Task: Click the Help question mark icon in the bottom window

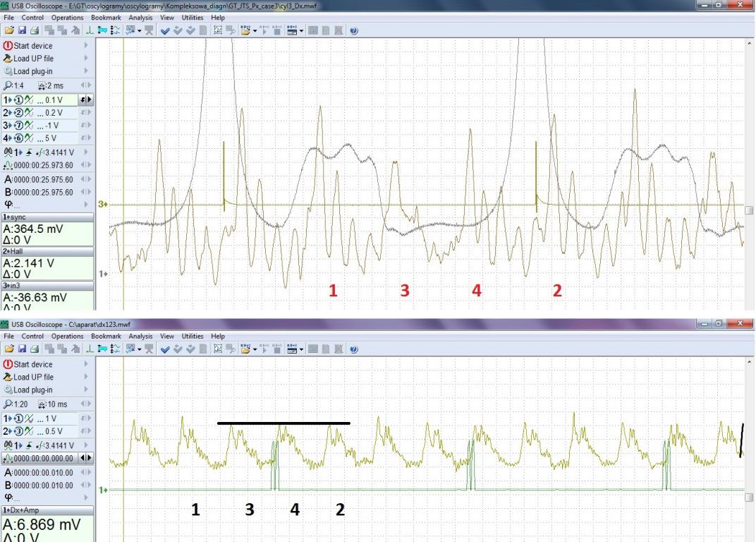Action: click(353, 349)
